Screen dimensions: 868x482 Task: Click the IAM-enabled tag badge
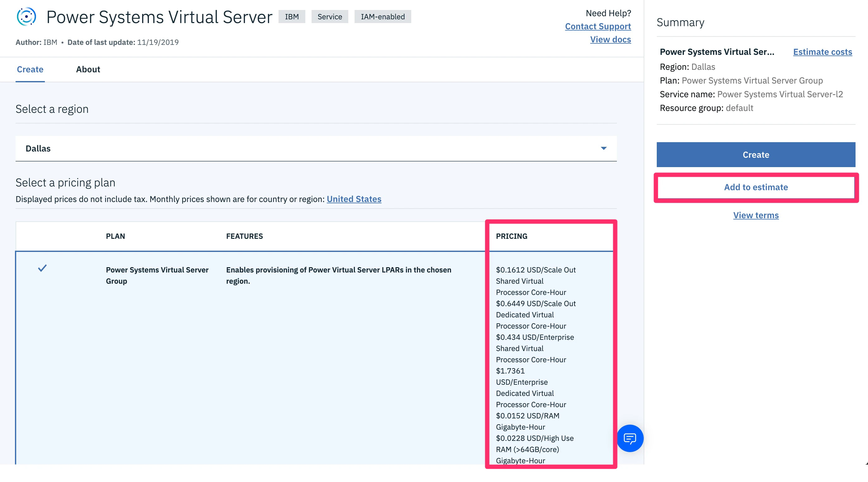[x=383, y=17]
